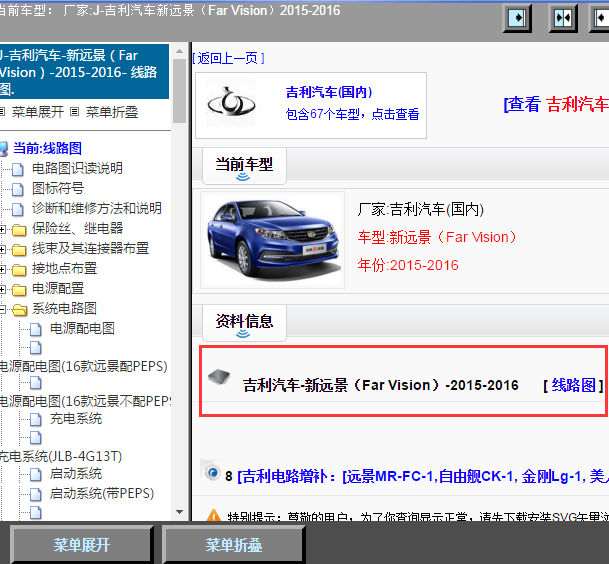Select the 资料信息 tab

click(x=244, y=322)
